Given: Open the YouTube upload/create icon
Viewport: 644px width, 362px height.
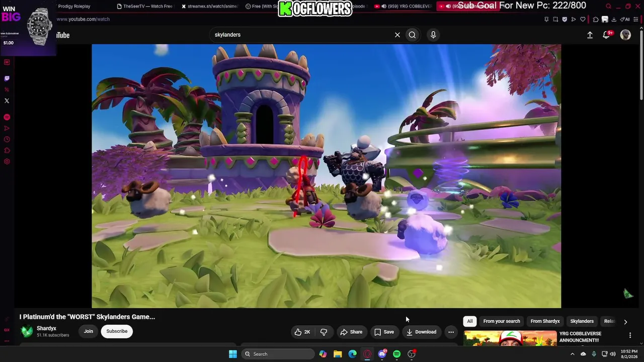Looking at the screenshot, I should (x=590, y=35).
